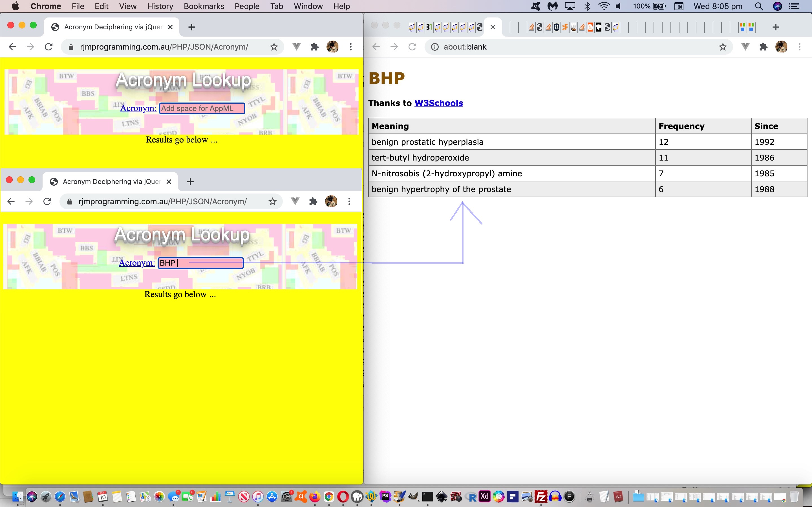
Task: Click the BHP acronym text input
Action: coord(199,262)
